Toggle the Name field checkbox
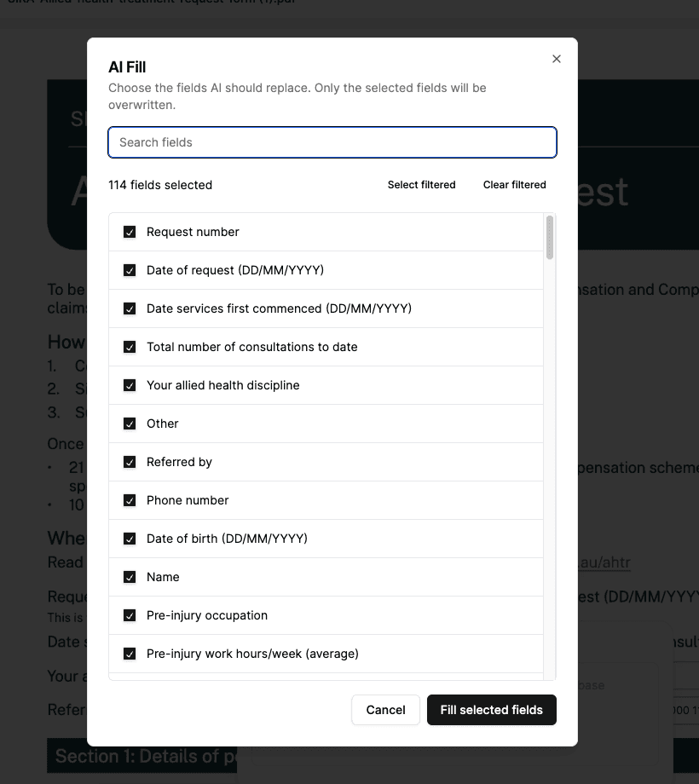The height and width of the screenshot is (784, 699). tap(130, 576)
